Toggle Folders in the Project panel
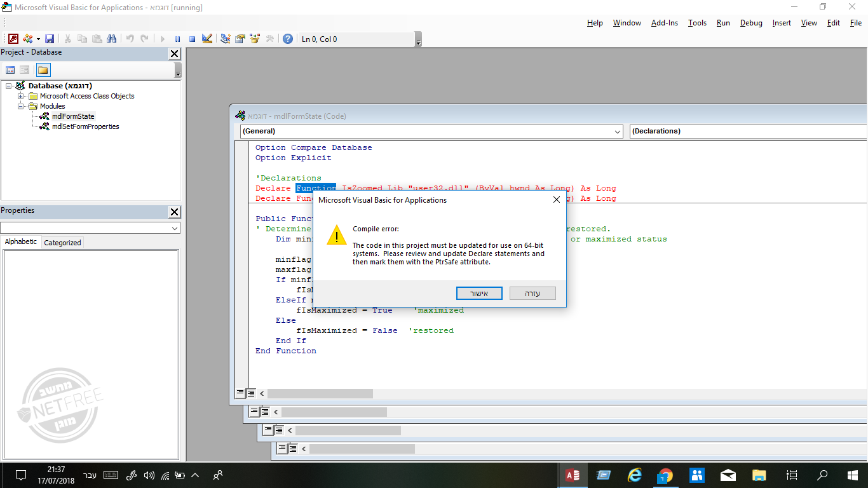This screenshot has width=868, height=488. [43, 70]
